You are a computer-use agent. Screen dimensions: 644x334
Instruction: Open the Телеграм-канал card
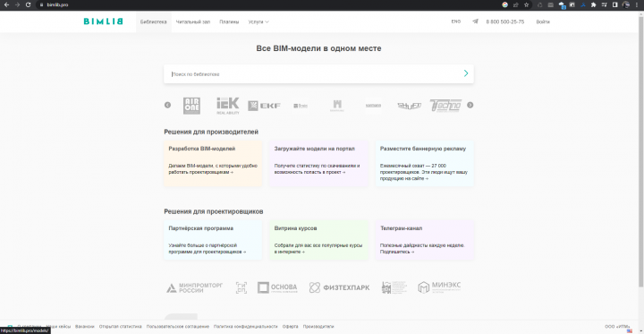click(x=425, y=240)
